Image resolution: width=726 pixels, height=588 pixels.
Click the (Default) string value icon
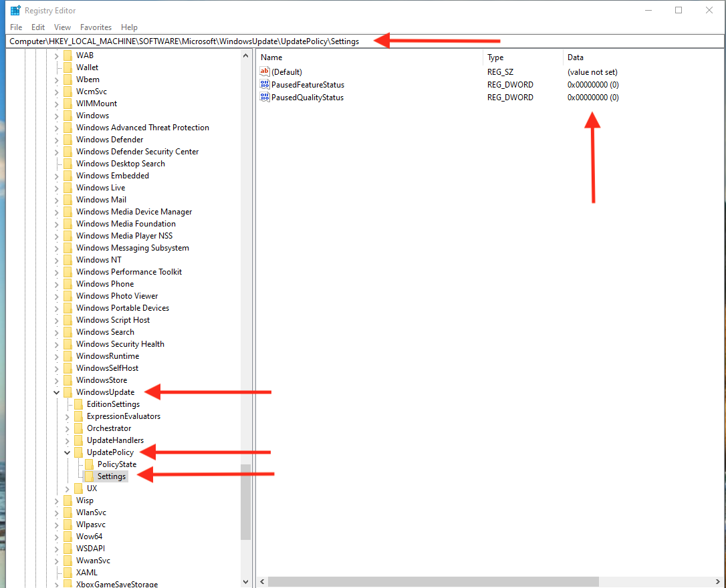(x=265, y=71)
